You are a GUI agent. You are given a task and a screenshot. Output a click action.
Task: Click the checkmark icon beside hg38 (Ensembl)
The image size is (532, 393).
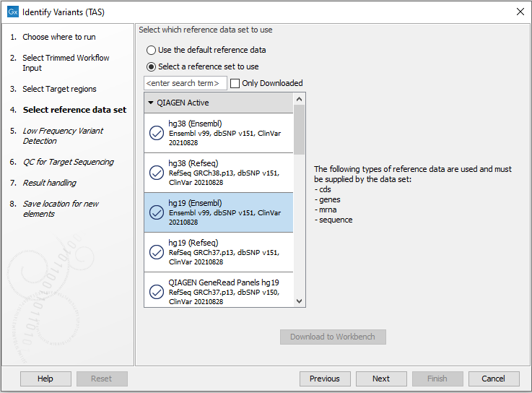156,133
